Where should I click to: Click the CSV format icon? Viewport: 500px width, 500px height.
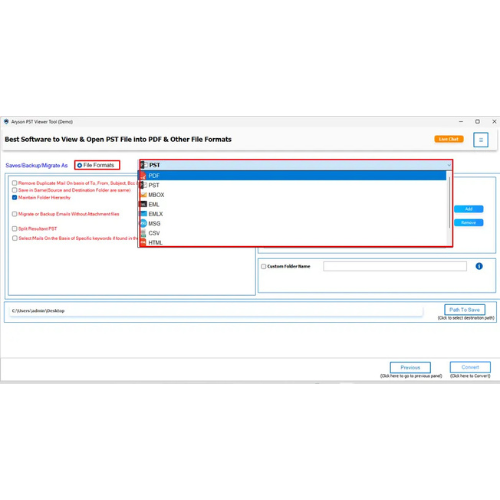143,233
